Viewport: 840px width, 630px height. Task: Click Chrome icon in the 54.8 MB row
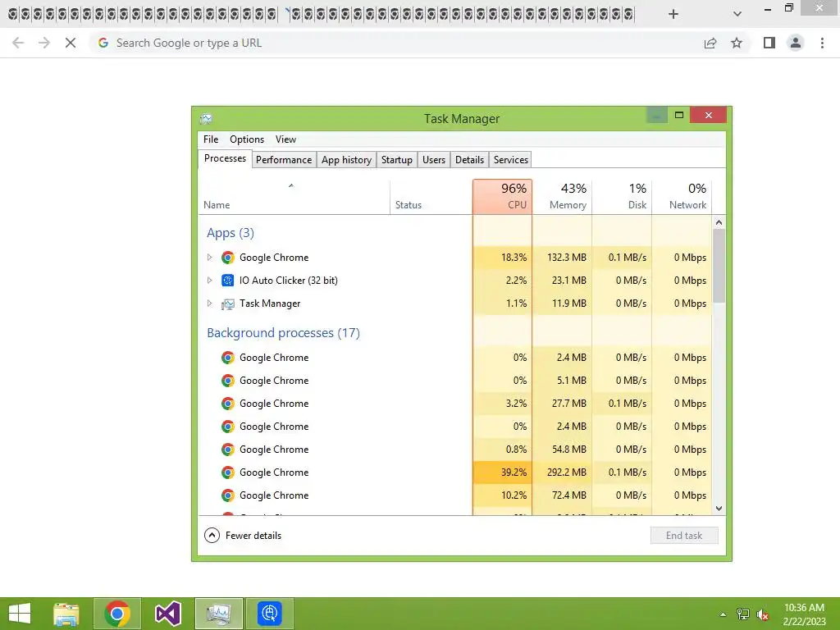tap(228, 450)
